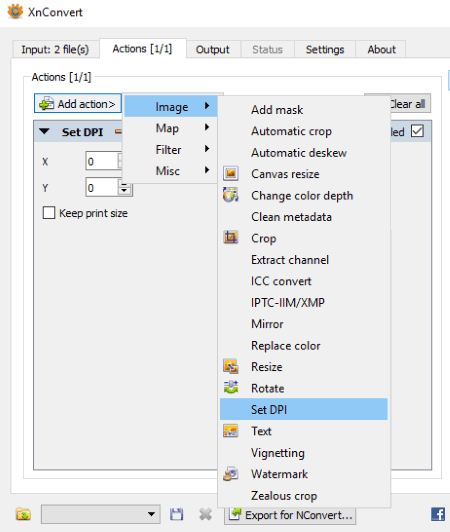
Task: Select IPTC-IIM/XMP menu entry
Action: coord(304,302)
